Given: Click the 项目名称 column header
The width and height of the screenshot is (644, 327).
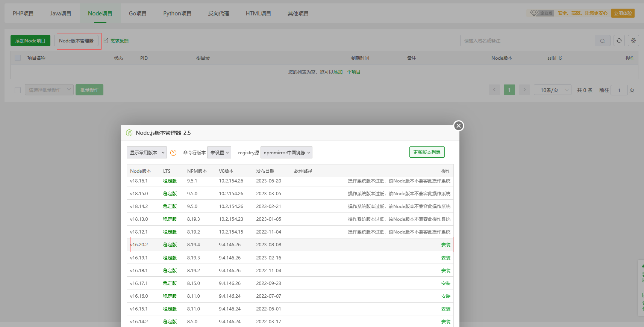Looking at the screenshot, I should [36, 58].
